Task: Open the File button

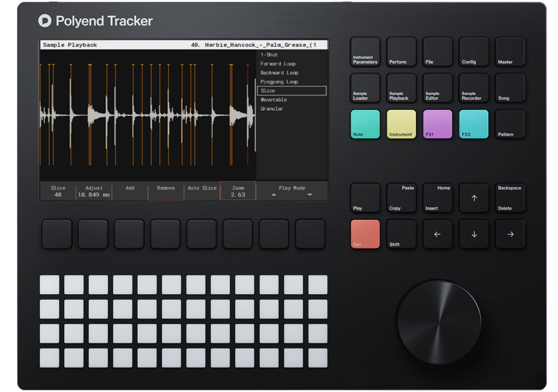Action: tap(438, 52)
